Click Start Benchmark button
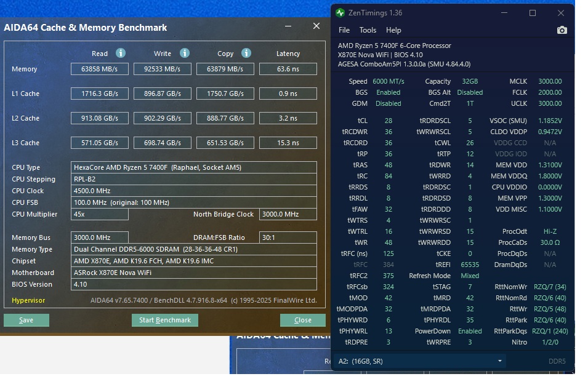Screen dimensions: 588x379 pyautogui.click(x=165, y=320)
